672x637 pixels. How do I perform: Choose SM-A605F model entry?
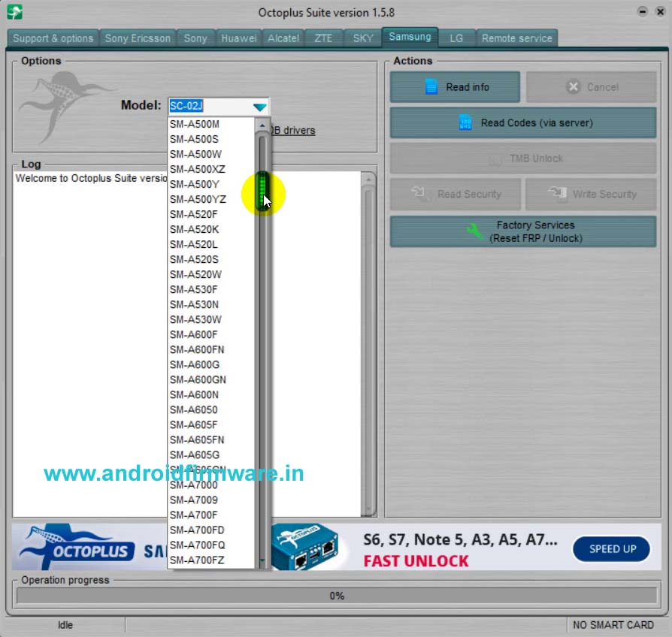click(211, 424)
